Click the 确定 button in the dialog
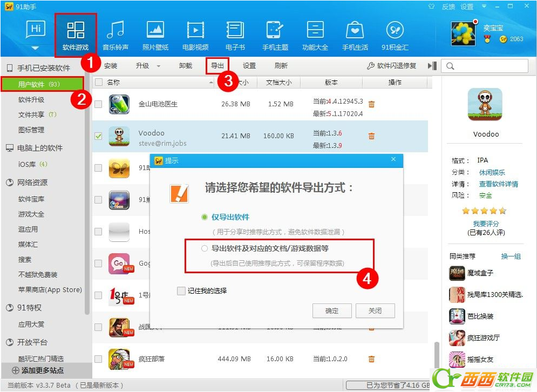The width and height of the screenshot is (537, 392). tap(332, 311)
